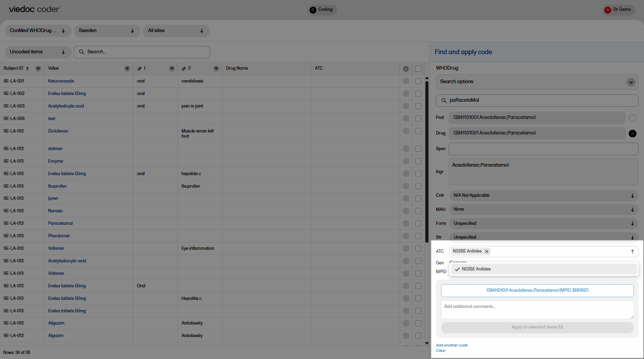Open the Uncoded items dropdown

point(38,52)
